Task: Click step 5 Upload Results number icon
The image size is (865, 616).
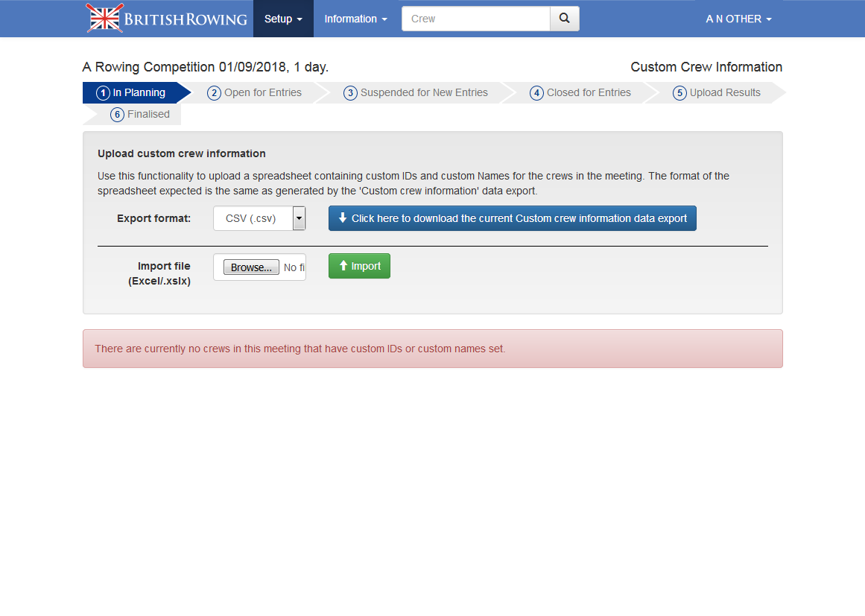Action: pos(679,93)
